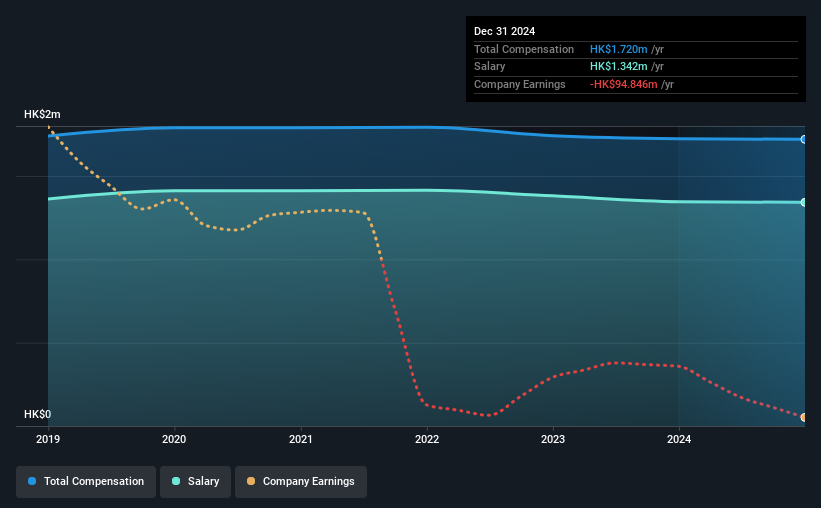Select the 2023 x-axis label
821x508 pixels.
tap(553, 439)
